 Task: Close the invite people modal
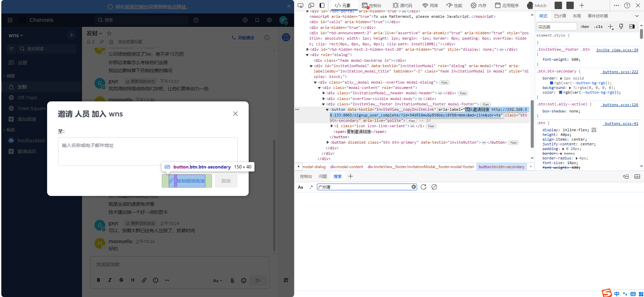235,114
